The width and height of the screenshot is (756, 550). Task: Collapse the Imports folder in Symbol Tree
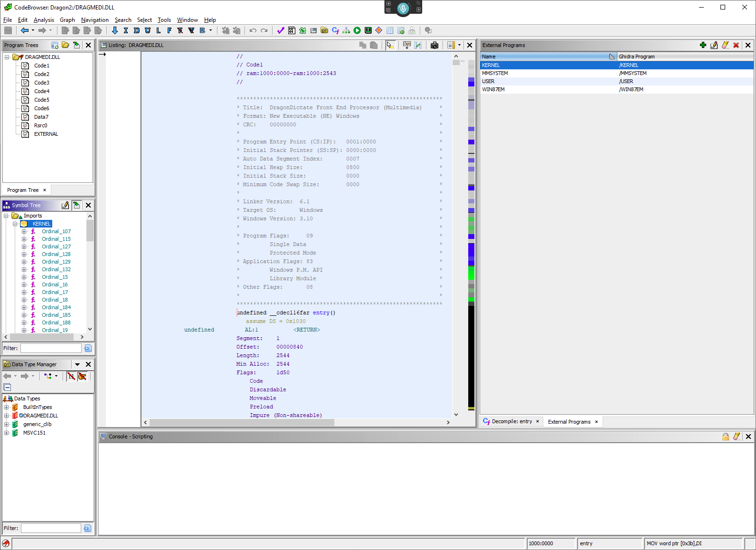(x=6, y=216)
